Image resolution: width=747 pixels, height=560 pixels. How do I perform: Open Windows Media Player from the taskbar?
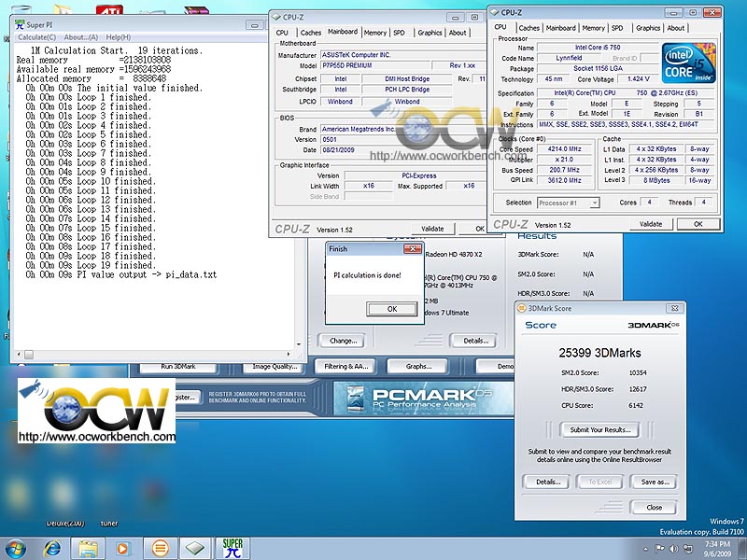[x=122, y=549]
